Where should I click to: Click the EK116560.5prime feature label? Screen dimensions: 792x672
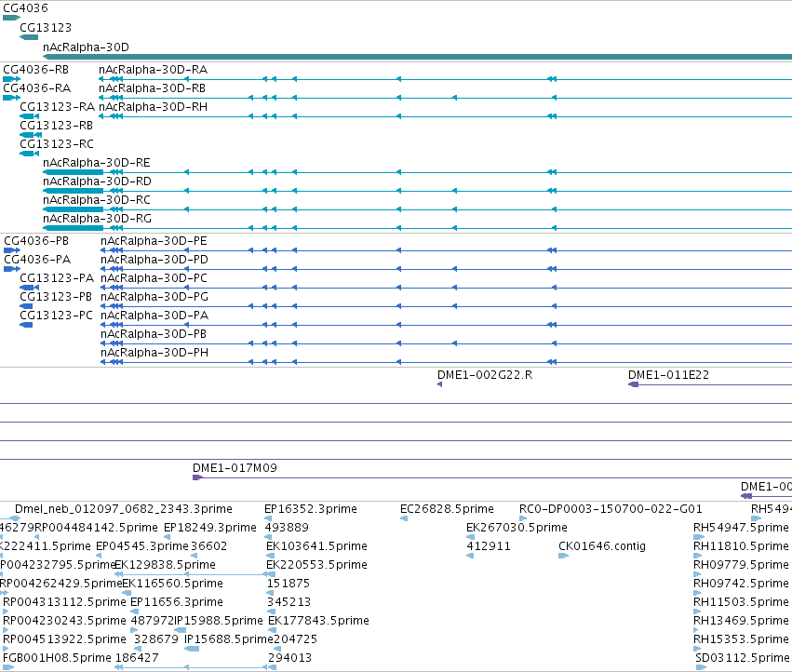(173, 584)
